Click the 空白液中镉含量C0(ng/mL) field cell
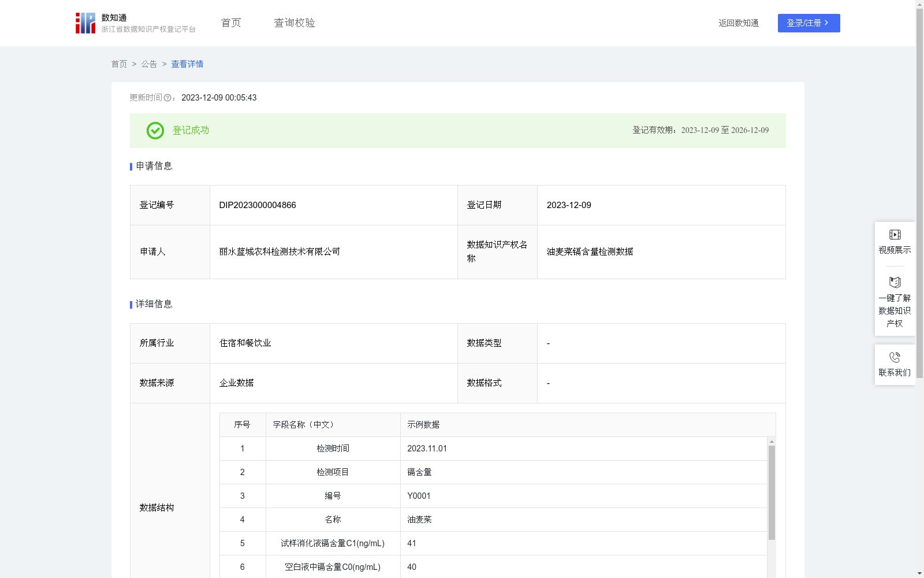 (x=333, y=567)
